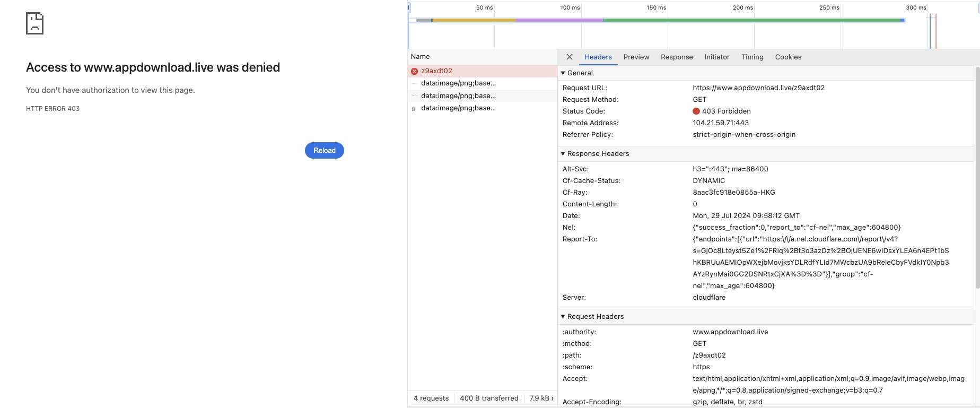The width and height of the screenshot is (980, 408).
Task: Click the 100 ms timeline marker
Action: (x=570, y=8)
